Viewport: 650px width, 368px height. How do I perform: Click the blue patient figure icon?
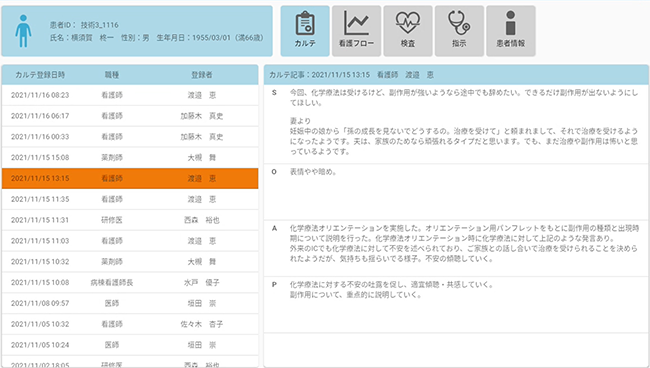23,31
